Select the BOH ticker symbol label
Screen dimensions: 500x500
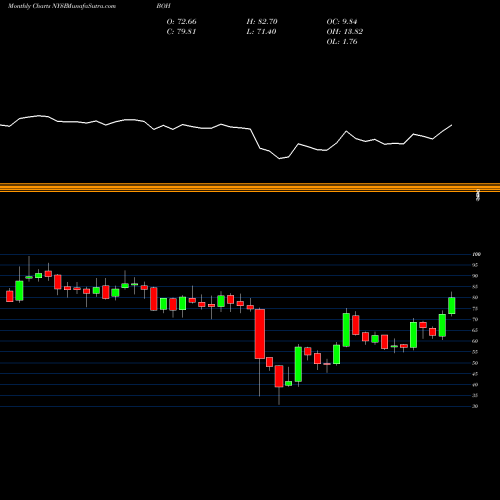tap(163, 6)
